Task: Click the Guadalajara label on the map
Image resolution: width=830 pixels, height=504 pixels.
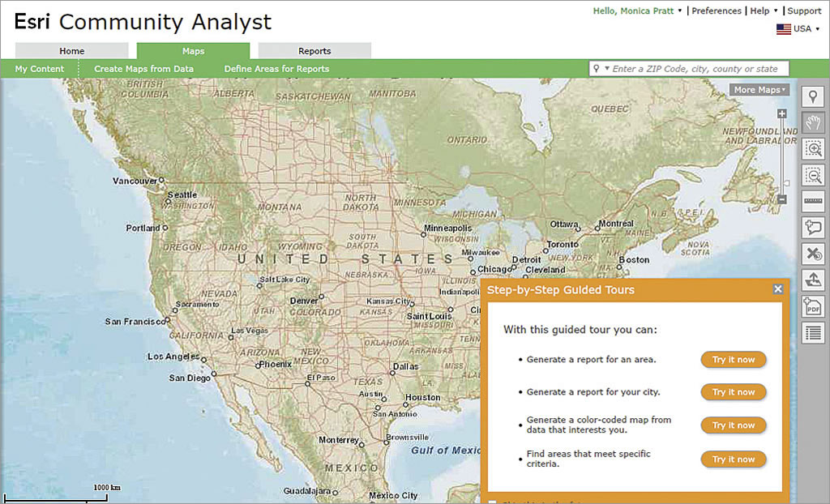Action: click(x=307, y=491)
